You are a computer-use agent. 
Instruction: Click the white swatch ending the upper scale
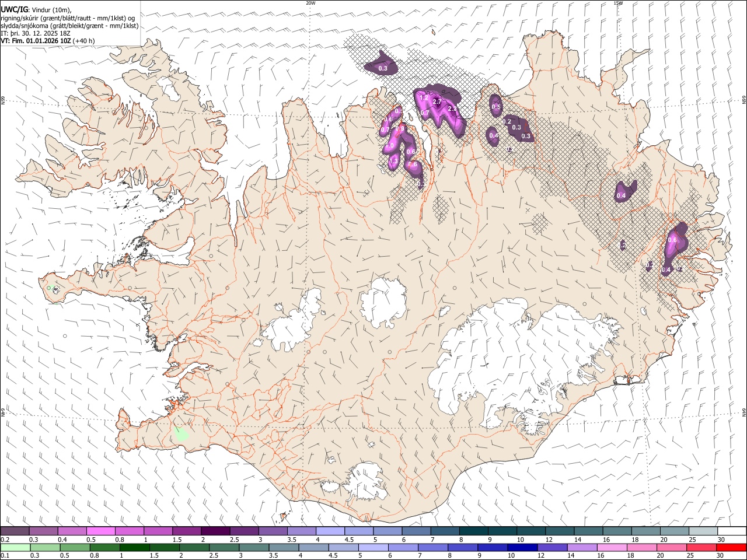pos(732,531)
